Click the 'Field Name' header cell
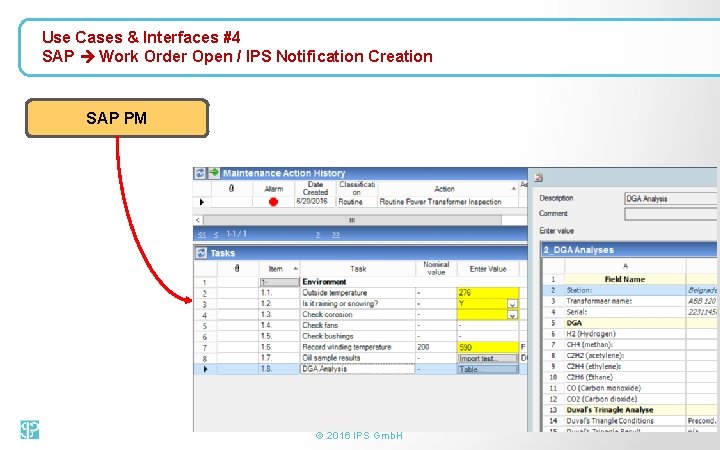 point(625,279)
